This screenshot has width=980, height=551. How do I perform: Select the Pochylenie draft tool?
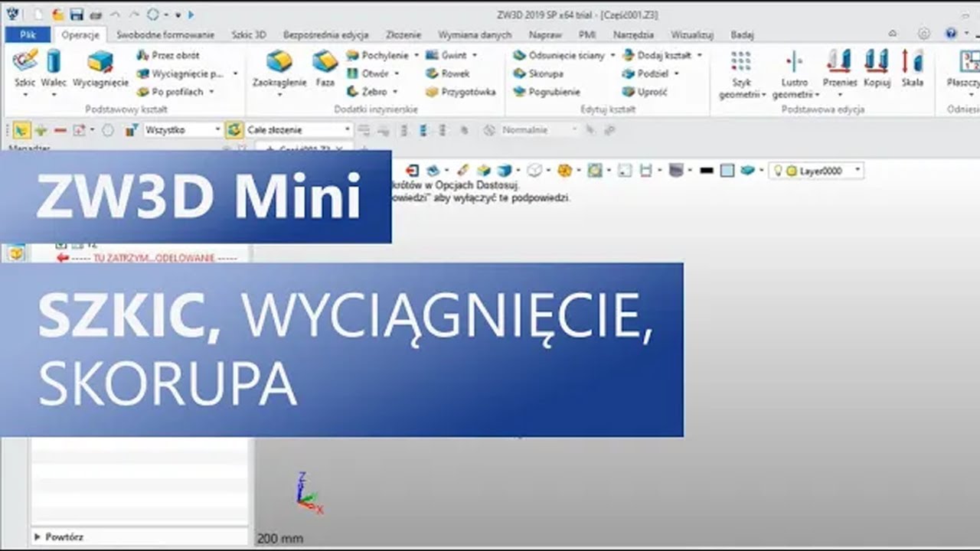click(x=377, y=55)
